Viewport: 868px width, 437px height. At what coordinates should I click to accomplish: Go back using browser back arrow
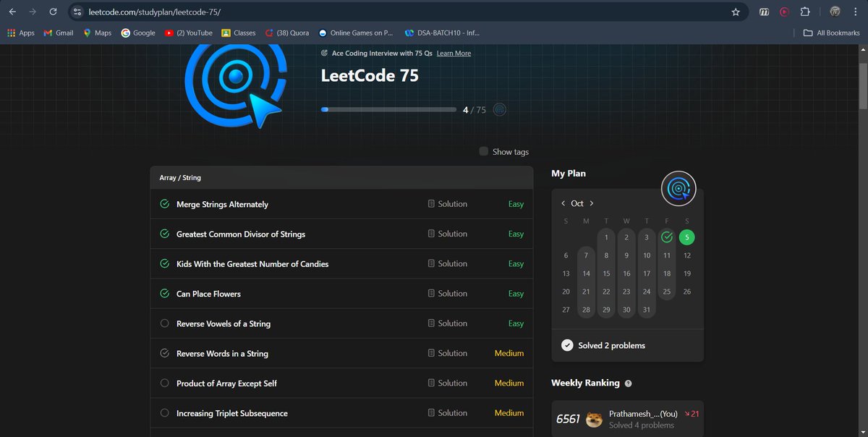point(12,12)
